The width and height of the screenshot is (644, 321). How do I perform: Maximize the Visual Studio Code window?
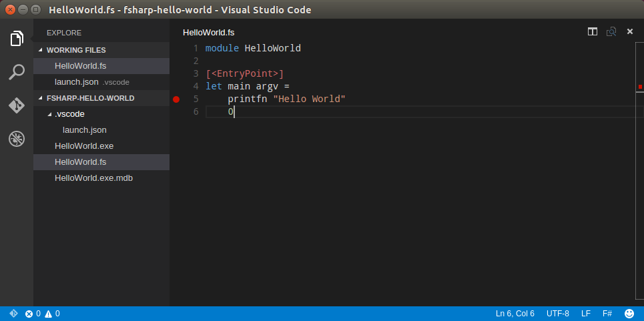36,9
